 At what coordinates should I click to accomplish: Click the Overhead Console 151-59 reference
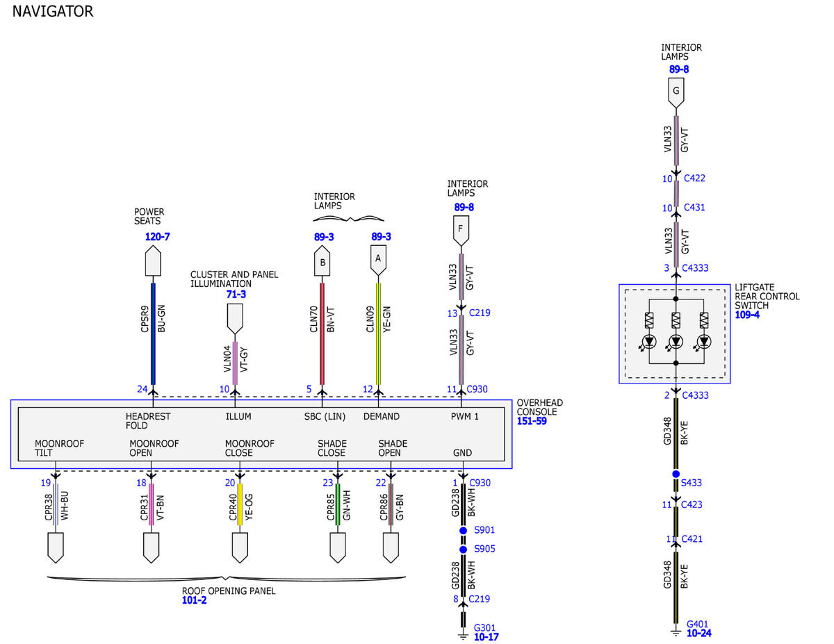pos(532,421)
